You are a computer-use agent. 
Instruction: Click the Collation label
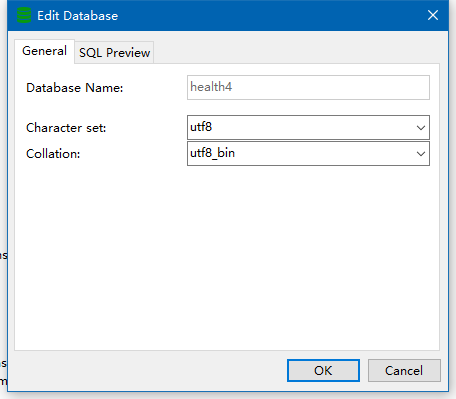(53, 154)
